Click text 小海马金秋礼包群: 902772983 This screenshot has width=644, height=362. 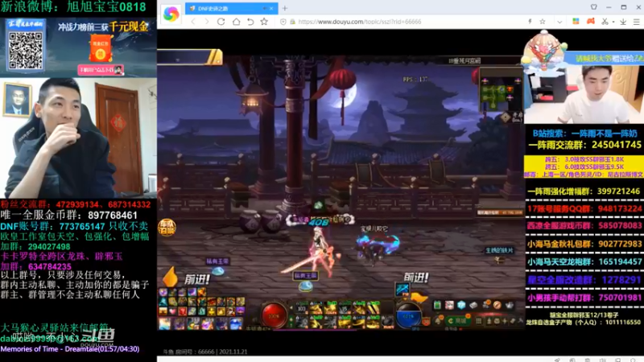(x=584, y=245)
